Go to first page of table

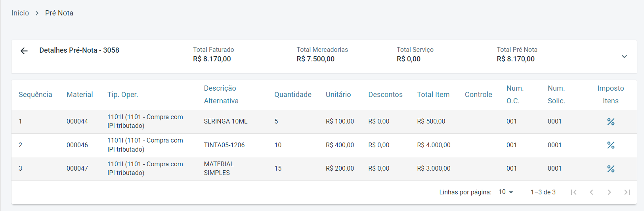click(573, 192)
